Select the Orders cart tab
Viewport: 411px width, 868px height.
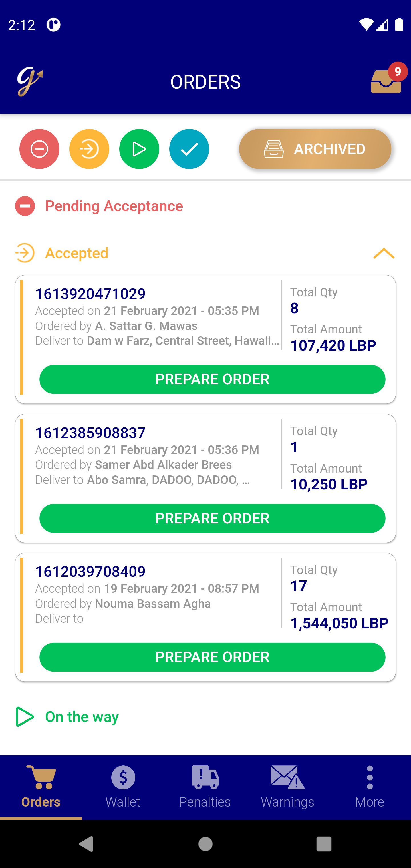(x=41, y=787)
